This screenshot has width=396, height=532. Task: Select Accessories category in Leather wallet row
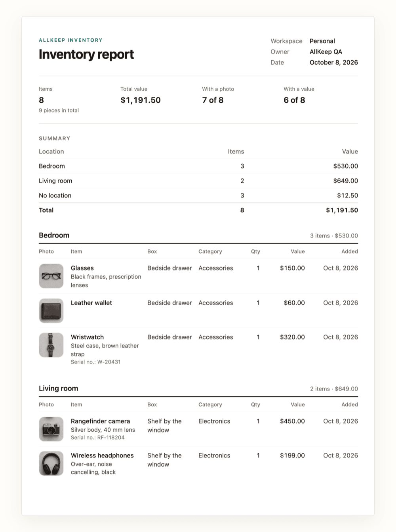tap(215, 303)
